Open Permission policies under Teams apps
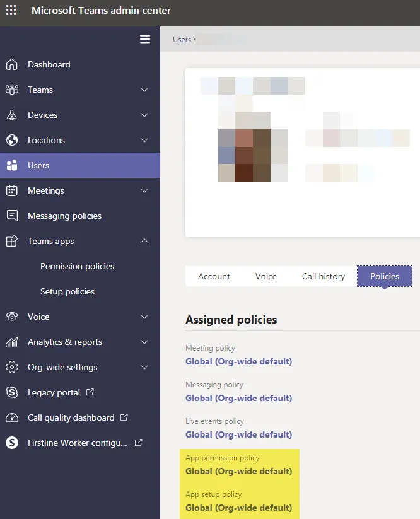Image resolution: width=420 pixels, height=519 pixels. (x=77, y=267)
